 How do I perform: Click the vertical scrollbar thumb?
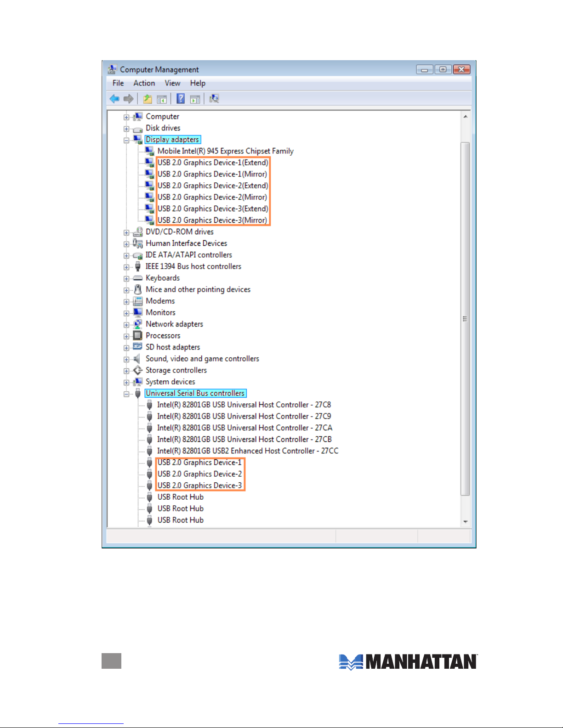pos(465,319)
